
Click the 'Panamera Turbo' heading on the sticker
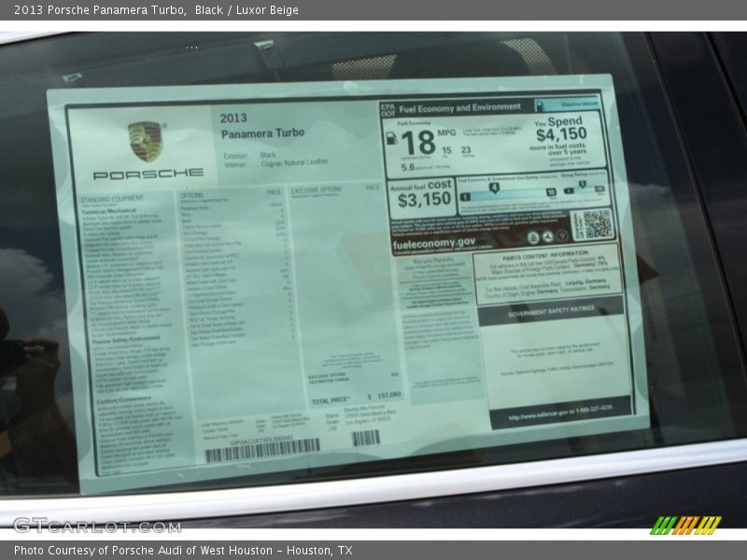point(262,133)
